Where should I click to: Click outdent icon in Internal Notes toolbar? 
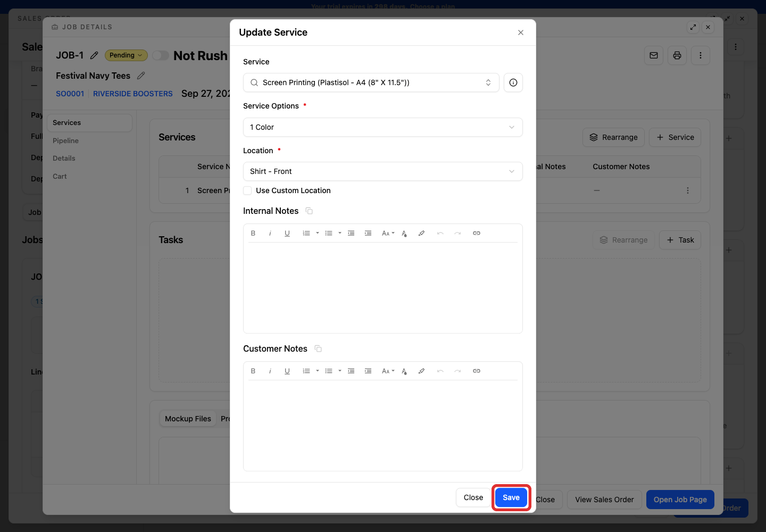(x=351, y=233)
